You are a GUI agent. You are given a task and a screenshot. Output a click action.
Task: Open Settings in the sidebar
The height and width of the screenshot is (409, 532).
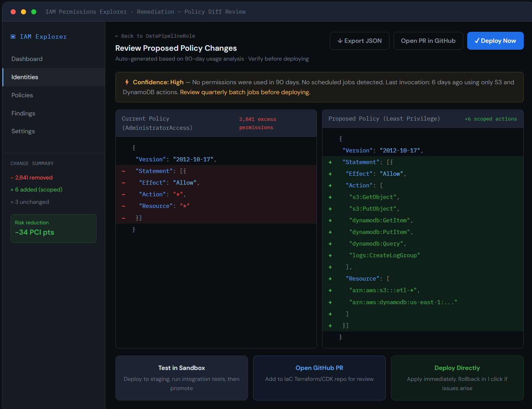53,131
